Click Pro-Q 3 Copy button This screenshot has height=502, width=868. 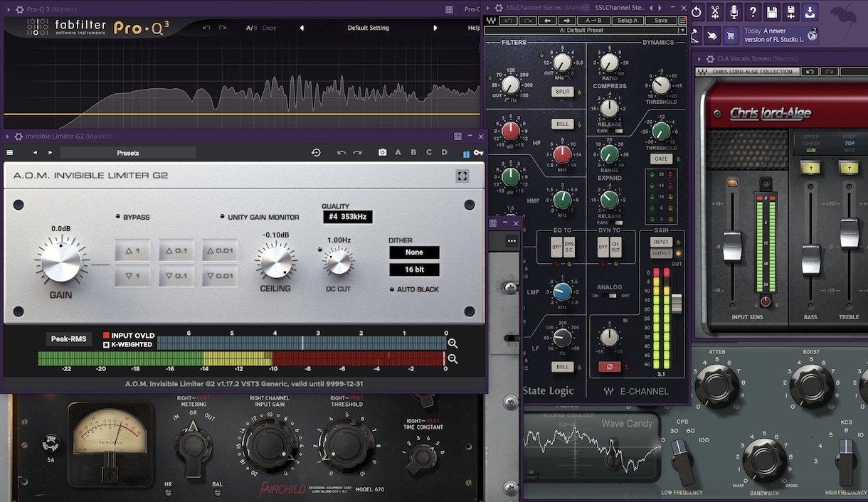pyautogui.click(x=269, y=28)
